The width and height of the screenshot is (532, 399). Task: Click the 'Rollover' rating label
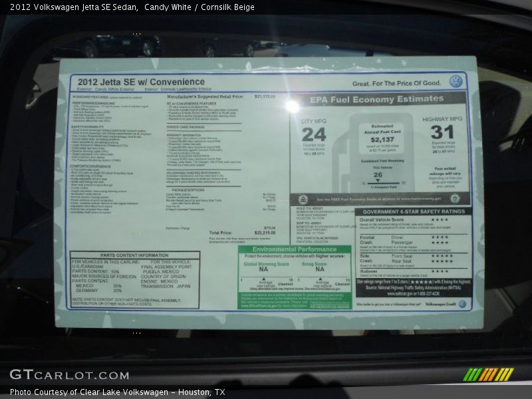tap(368, 271)
